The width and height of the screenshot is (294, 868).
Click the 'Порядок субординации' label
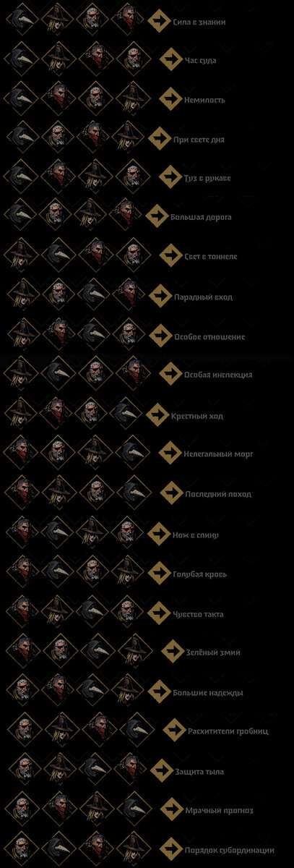[x=230, y=849]
